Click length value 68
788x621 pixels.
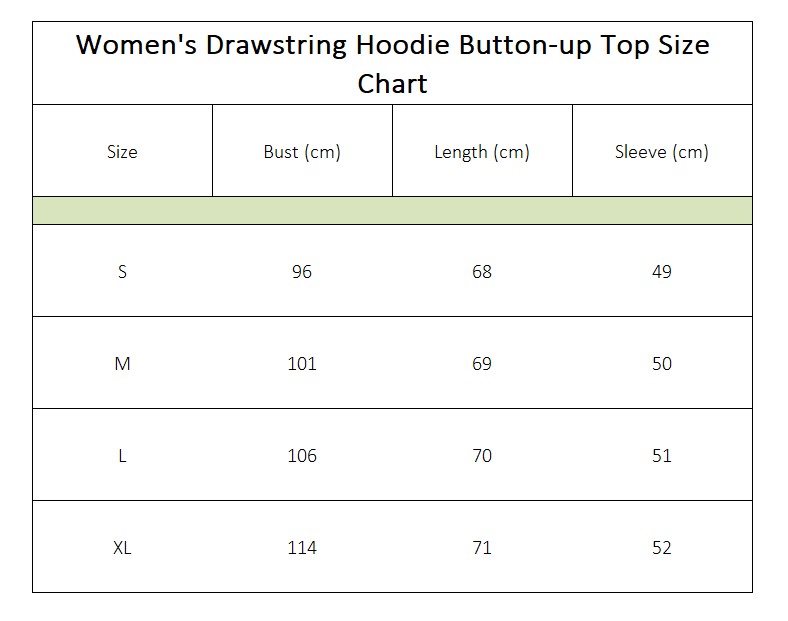[482, 271]
